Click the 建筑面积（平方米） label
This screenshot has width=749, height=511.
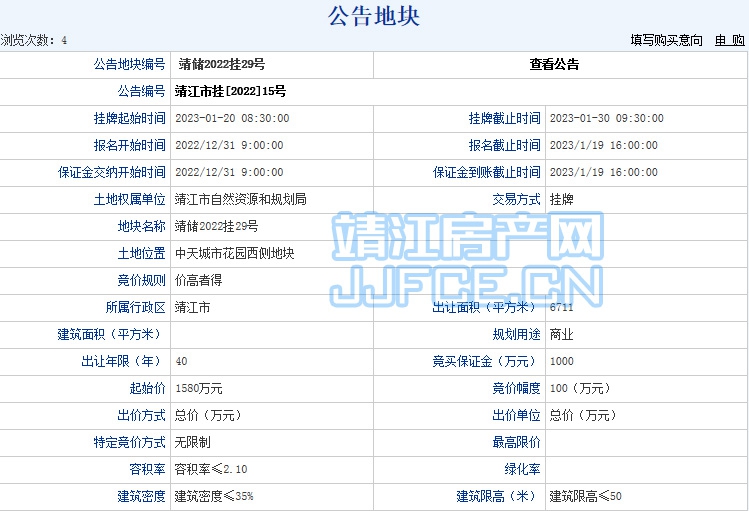click(111, 334)
